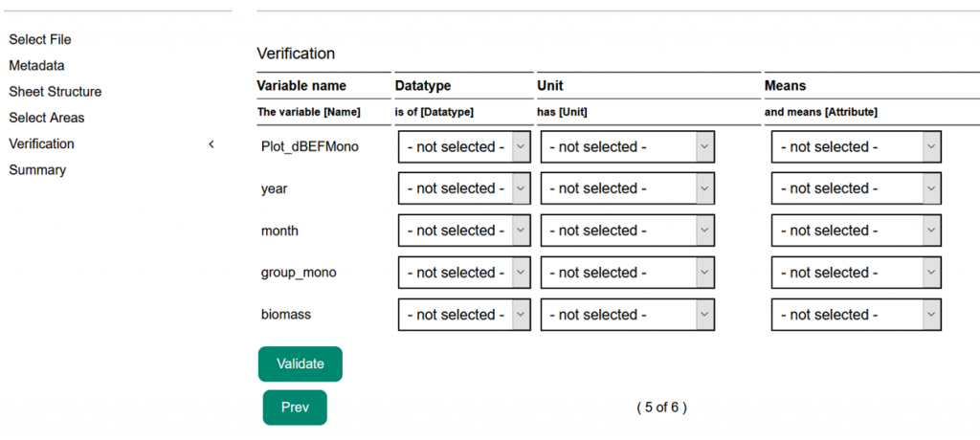Open Unit dropdown for Plot_dBEFMono
The width and height of the screenshot is (980, 440).
[x=628, y=147]
